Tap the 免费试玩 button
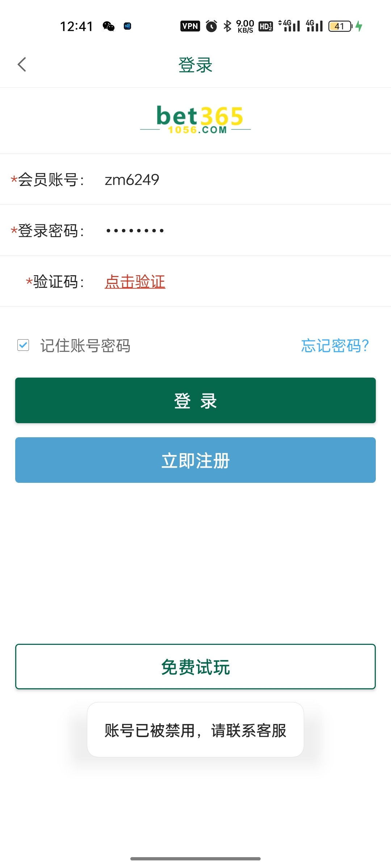The height and width of the screenshot is (868, 391). (195, 667)
